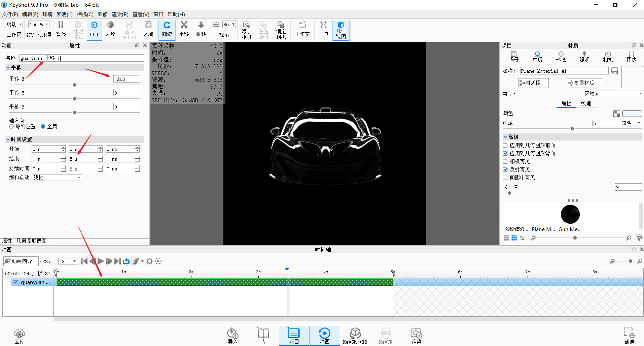The height and width of the screenshot is (346, 644).
Task: Open the 几何视图 geometry view
Action: tap(341, 30)
